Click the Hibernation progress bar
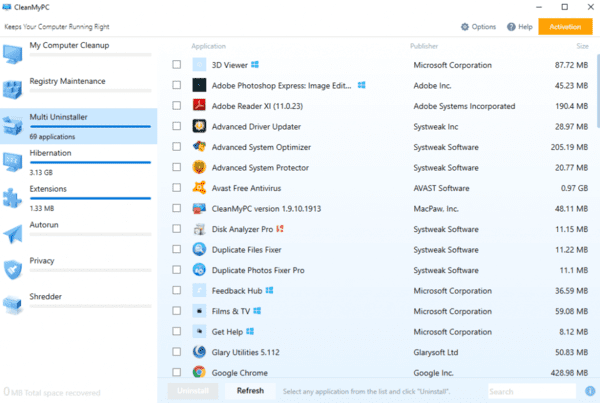The width and height of the screenshot is (600, 403). [90, 163]
